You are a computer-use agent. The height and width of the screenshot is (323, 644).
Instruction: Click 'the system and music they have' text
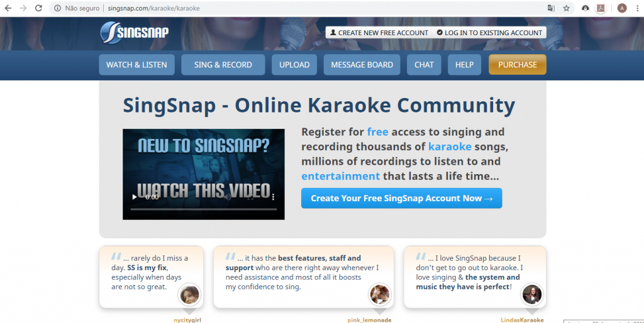tap(468, 282)
